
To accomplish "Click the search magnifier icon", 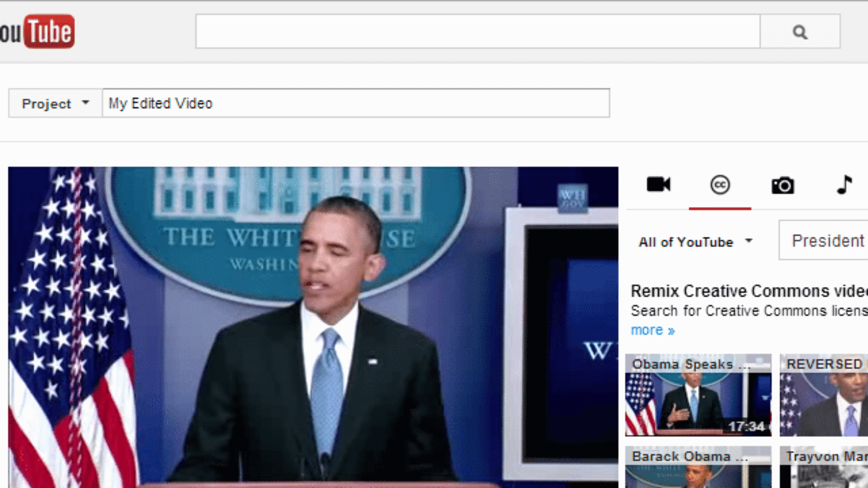I will [800, 31].
